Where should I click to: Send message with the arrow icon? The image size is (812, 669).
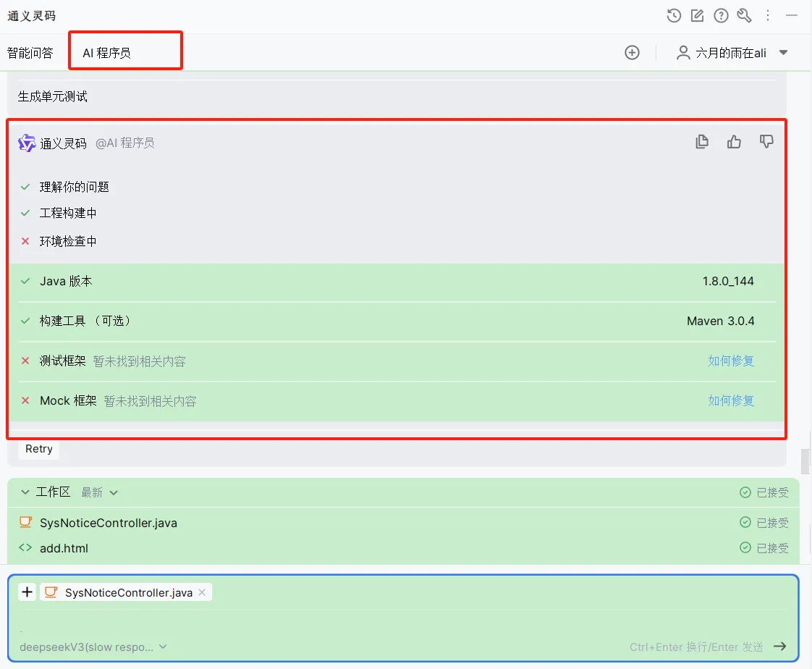779,647
